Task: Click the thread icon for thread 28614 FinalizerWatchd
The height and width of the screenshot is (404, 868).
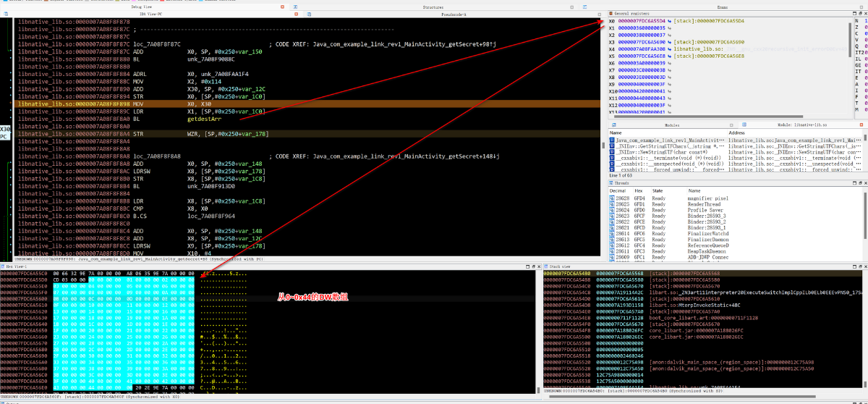Action: pyautogui.click(x=611, y=235)
